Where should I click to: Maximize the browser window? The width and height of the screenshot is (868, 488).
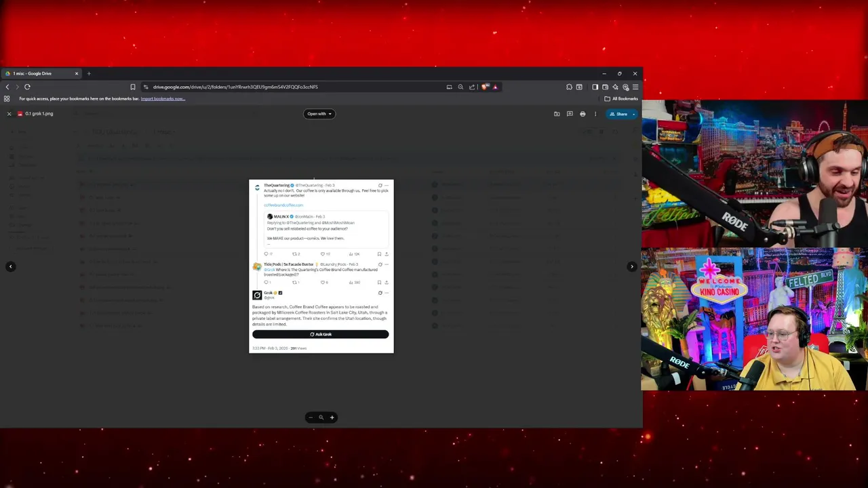pos(619,73)
